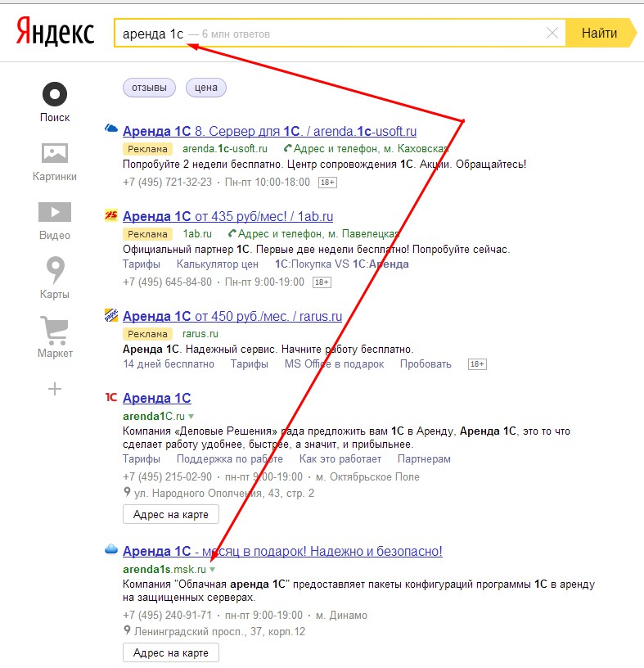Open Партнерам sitelink under arenda1C.ru

coord(424,458)
